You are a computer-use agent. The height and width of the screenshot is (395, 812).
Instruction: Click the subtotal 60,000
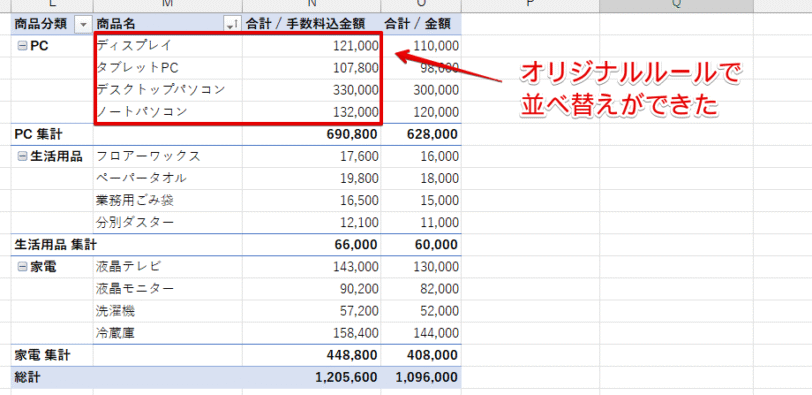(436, 245)
